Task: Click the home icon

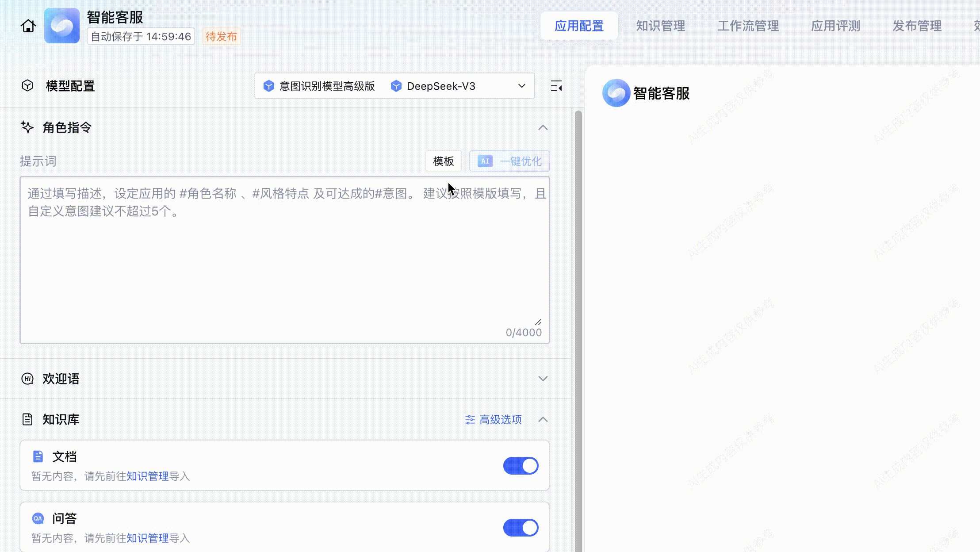Action: [28, 26]
